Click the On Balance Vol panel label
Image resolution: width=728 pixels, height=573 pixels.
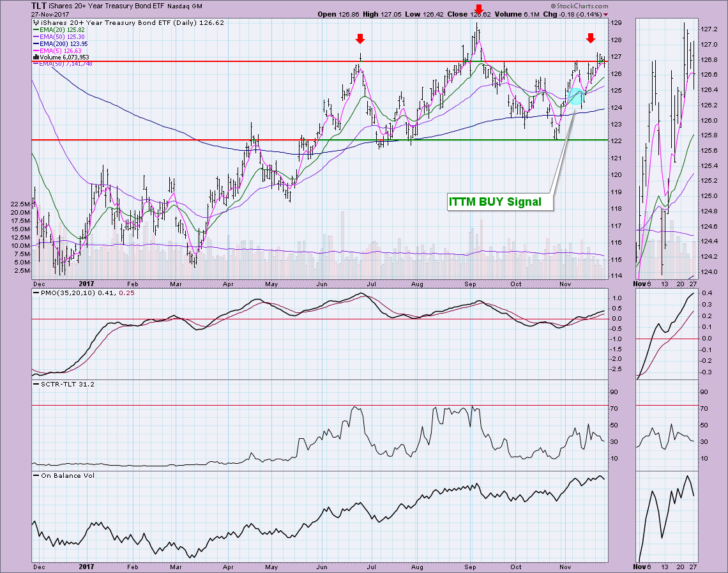point(68,475)
